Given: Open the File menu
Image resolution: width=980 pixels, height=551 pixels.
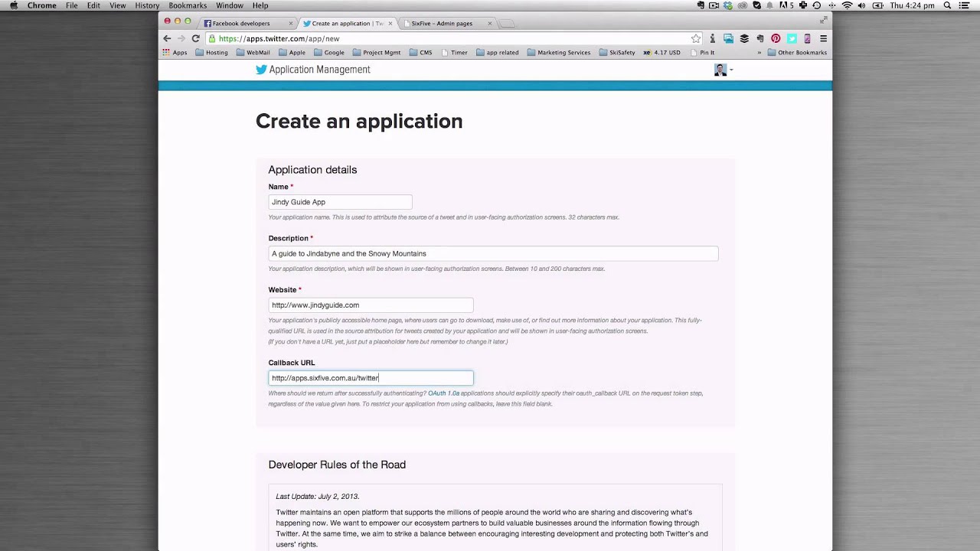Looking at the screenshot, I should coord(71,5).
